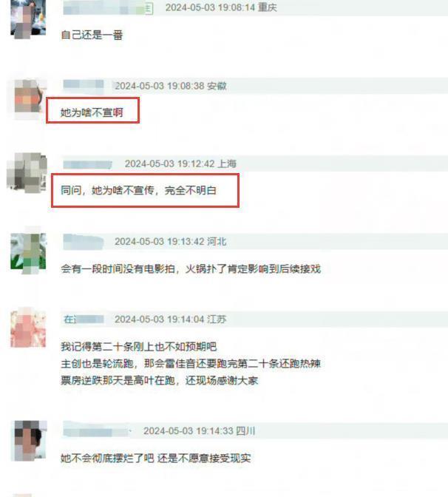Select comment line mentioning 雷佳音
The image size is (448, 497).
(x=191, y=364)
